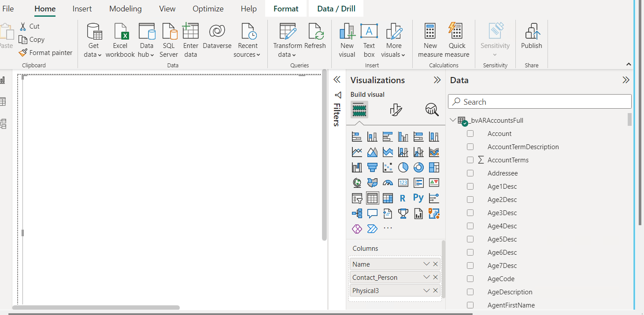Pick the KPI visual

point(434,183)
